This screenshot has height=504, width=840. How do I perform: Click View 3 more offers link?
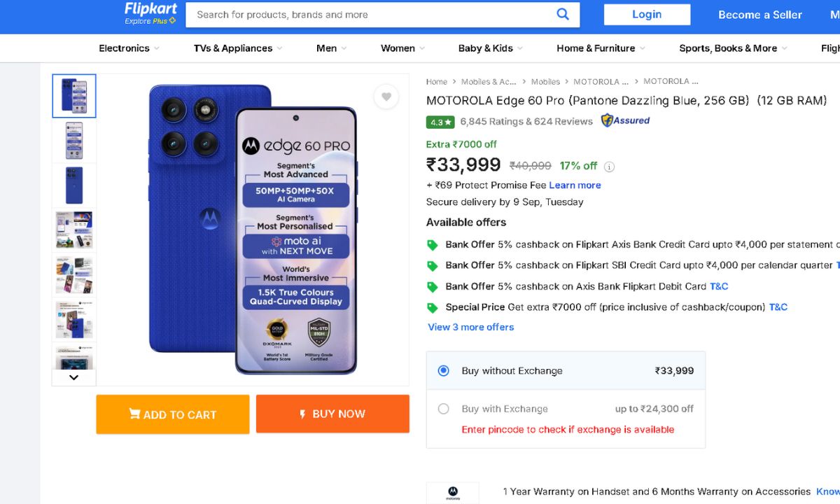point(471,327)
